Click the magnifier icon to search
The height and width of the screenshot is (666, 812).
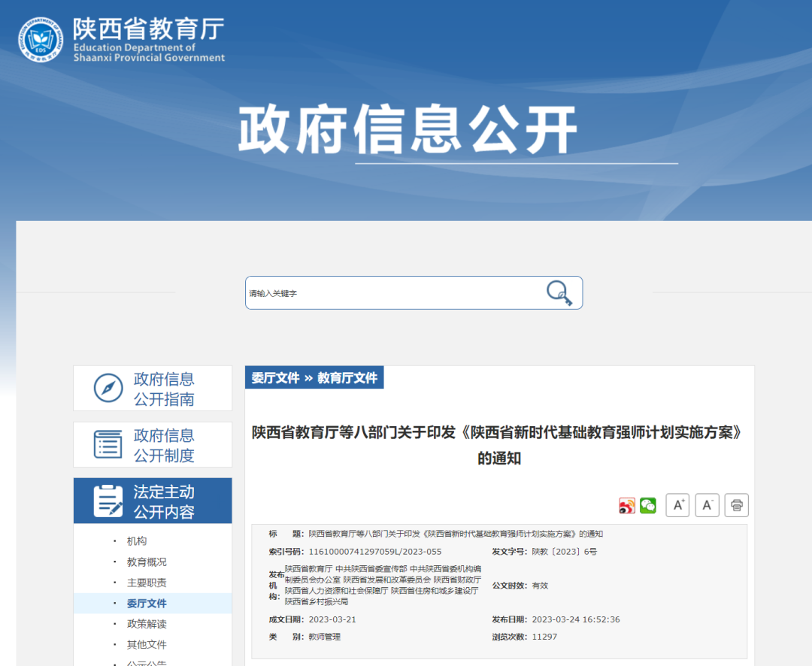[559, 292]
